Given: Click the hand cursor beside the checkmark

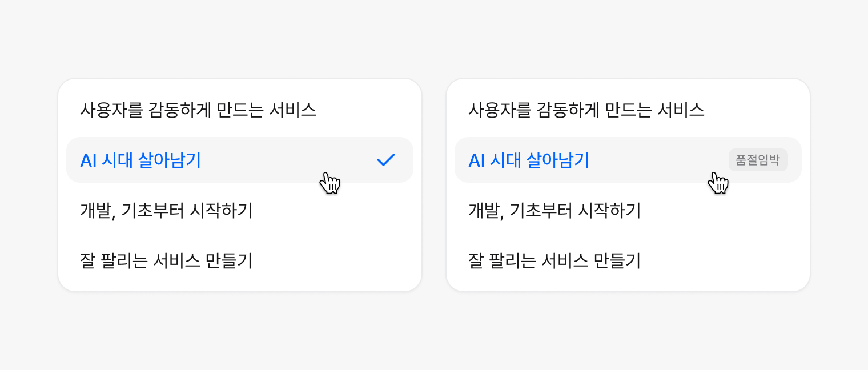Looking at the screenshot, I should (x=329, y=183).
